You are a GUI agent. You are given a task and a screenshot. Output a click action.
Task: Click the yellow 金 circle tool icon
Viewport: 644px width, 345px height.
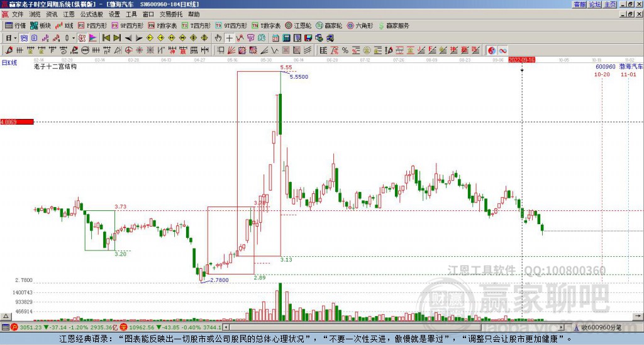point(367,50)
